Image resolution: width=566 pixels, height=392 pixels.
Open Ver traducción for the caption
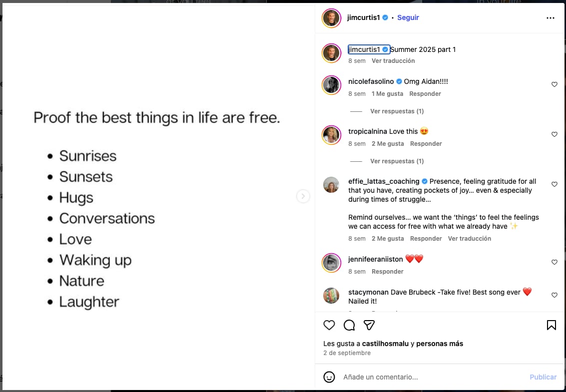click(x=393, y=60)
